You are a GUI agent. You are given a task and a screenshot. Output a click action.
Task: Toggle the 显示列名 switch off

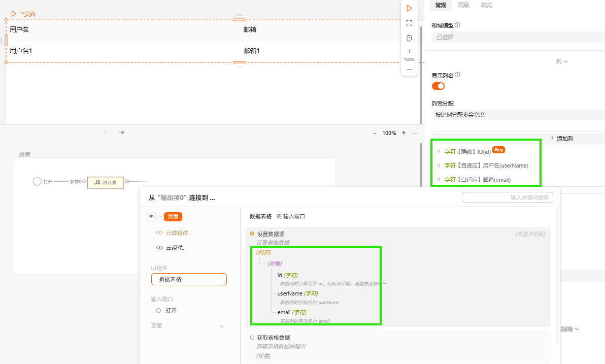[x=438, y=86]
